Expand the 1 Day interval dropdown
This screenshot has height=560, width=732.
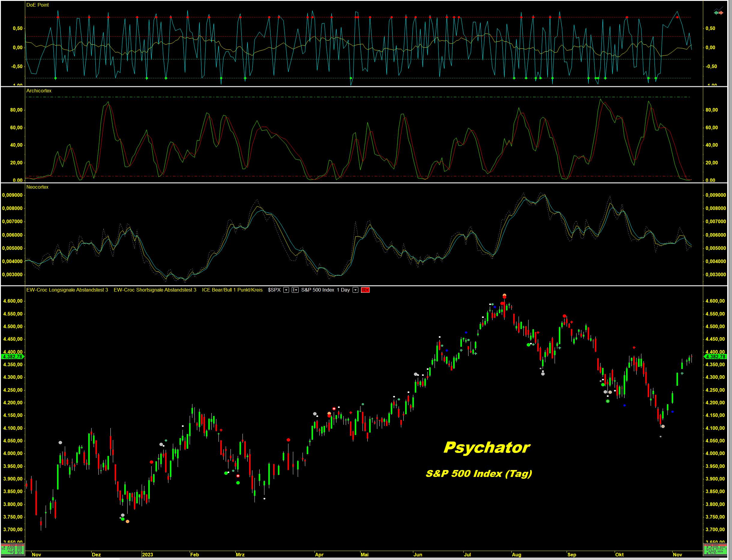click(x=355, y=290)
